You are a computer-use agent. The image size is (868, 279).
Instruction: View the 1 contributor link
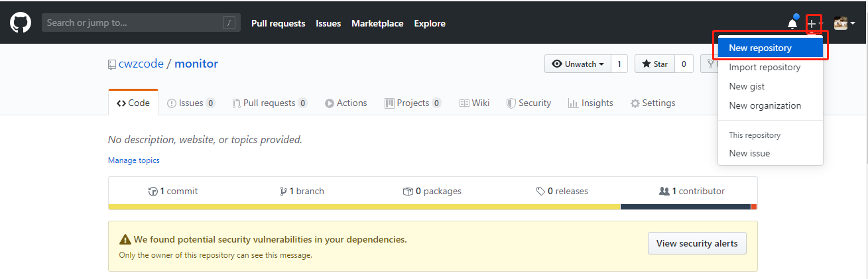tap(692, 191)
